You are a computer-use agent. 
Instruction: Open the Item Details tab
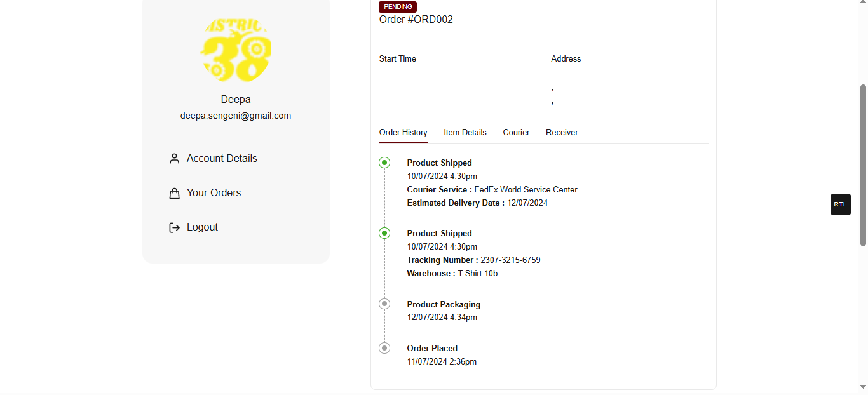point(465,133)
